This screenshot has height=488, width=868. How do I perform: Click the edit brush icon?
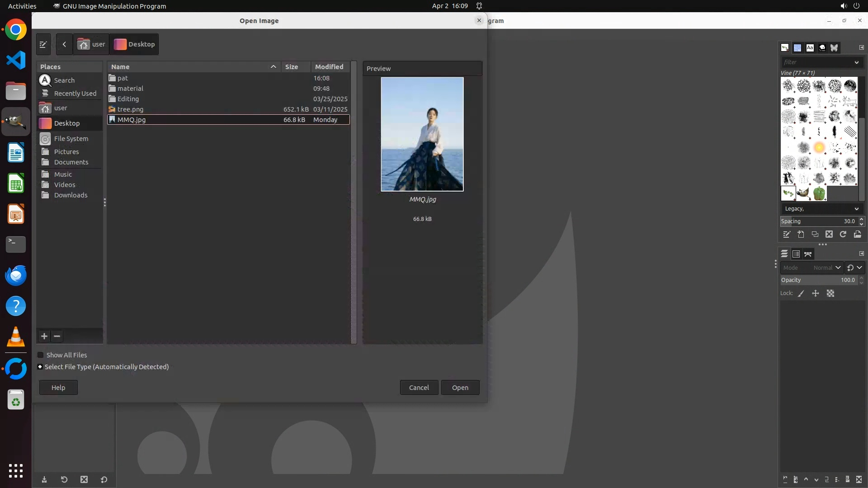(x=787, y=235)
